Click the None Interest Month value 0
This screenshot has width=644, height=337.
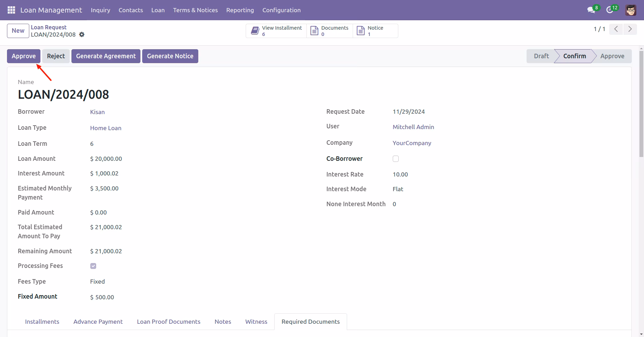click(x=394, y=204)
